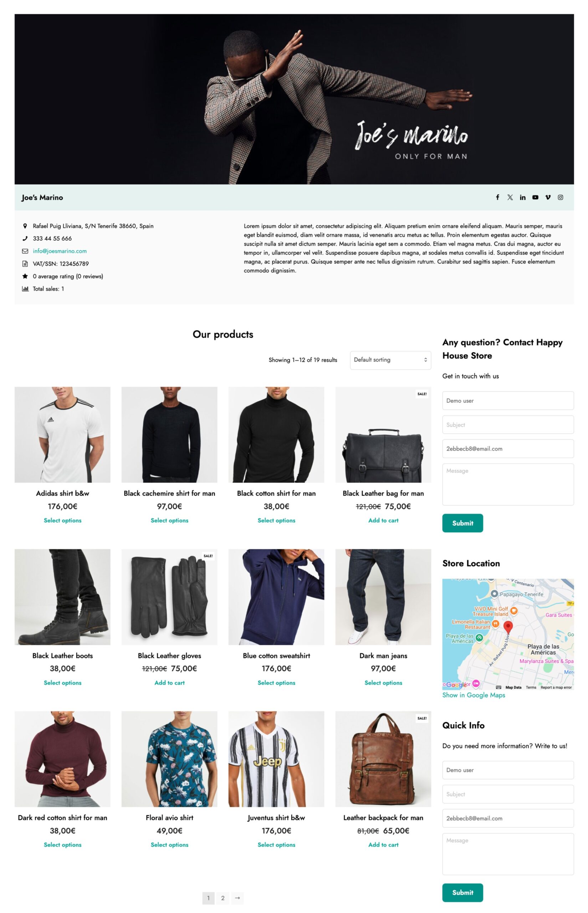Go to products page 2
Viewport: 588px width, 913px height.
pos(223,897)
